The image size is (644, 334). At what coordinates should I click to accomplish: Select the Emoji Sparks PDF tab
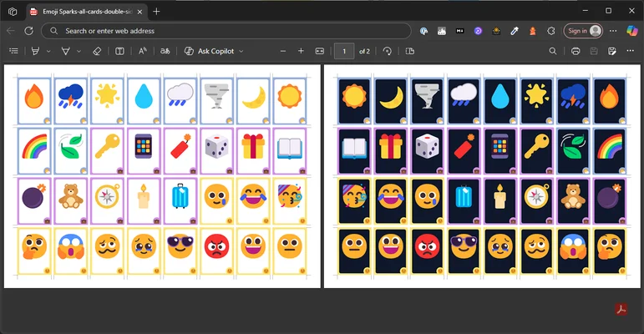(x=86, y=12)
